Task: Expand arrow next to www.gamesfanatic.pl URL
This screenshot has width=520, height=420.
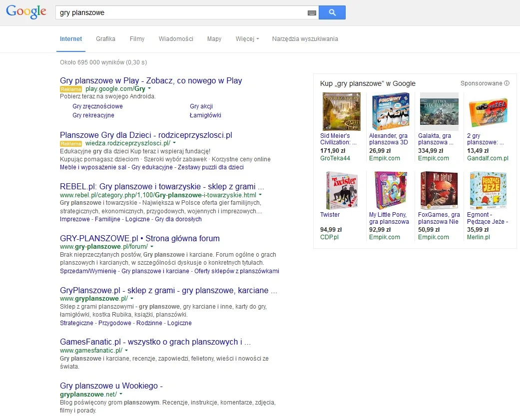Action: [x=126, y=350]
